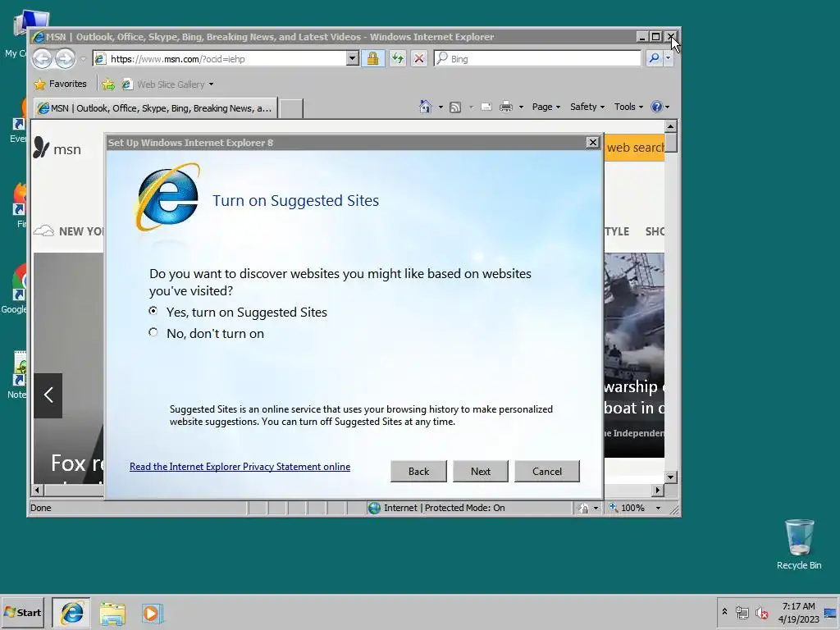Expand recent pages dropdown next to Forward
Screen dimensions: 840x630
pos(83,59)
